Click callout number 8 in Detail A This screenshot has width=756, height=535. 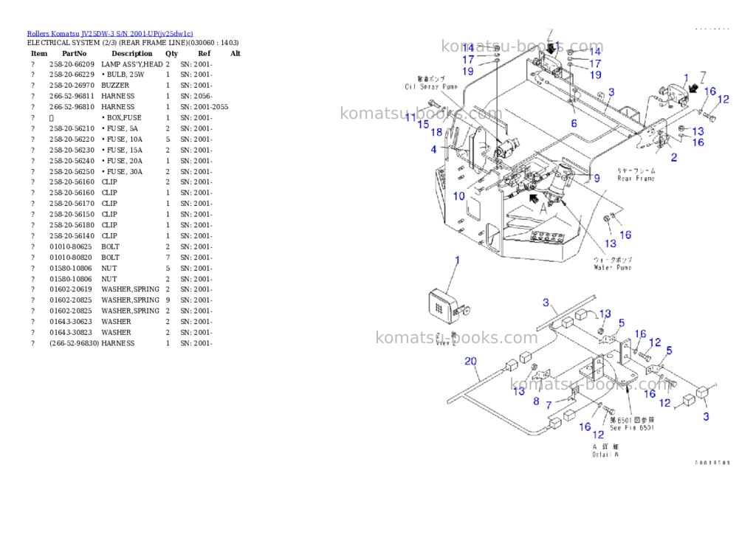tap(536, 401)
